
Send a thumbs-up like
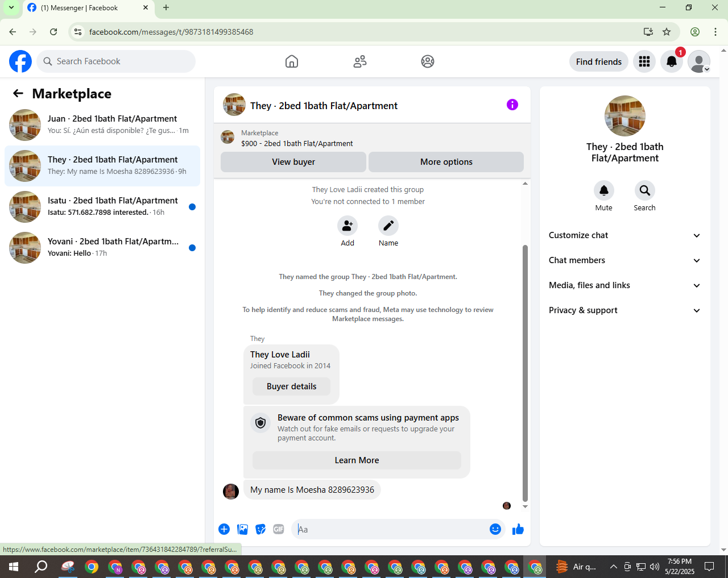(x=518, y=529)
